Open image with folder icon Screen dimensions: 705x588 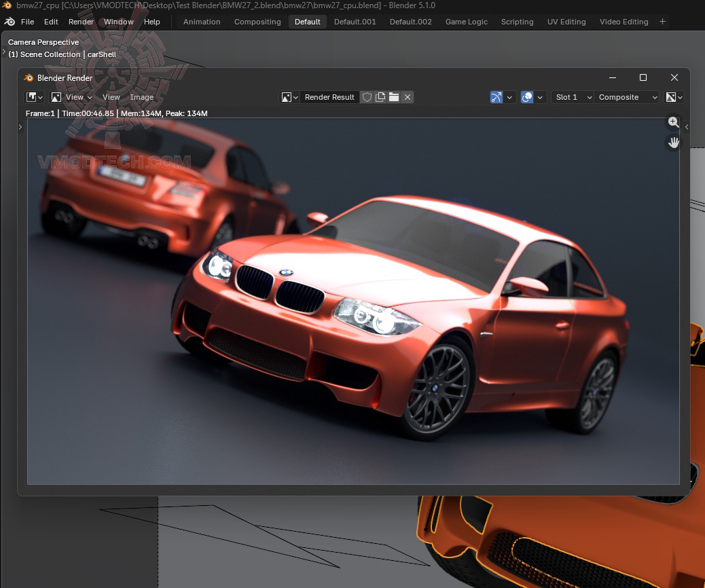tap(394, 97)
